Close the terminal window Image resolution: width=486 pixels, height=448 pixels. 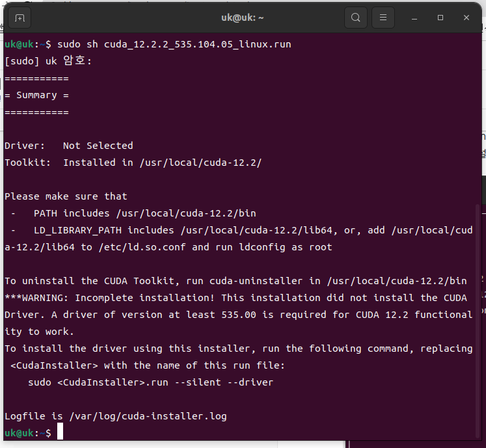click(466, 18)
